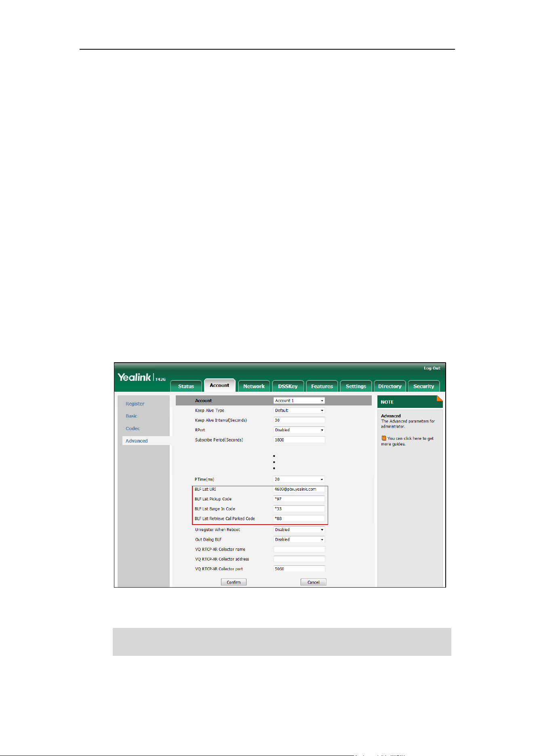The height and width of the screenshot is (756, 535).
Task: Go to the Features tab
Action: (x=322, y=386)
